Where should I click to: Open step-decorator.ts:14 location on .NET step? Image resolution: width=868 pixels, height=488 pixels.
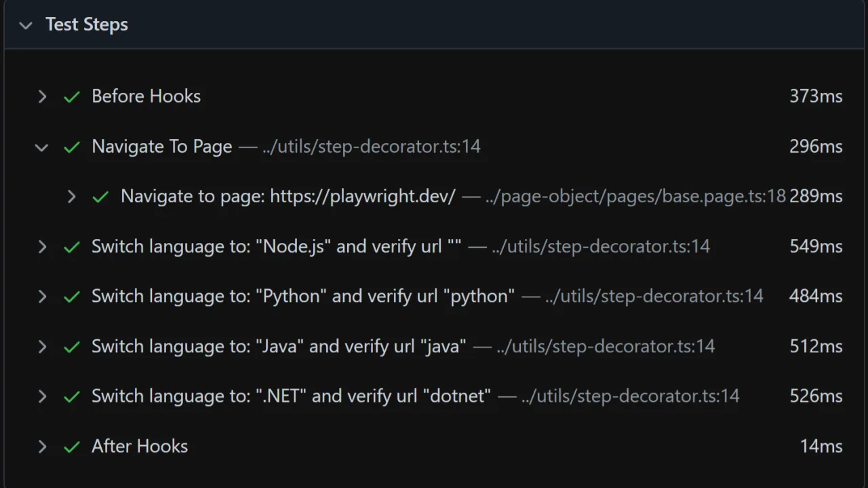630,396
